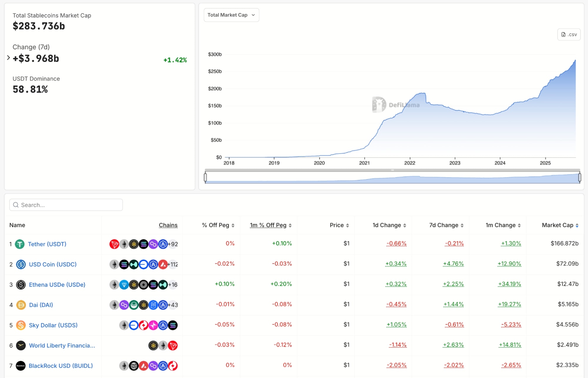Sort table by 1m Change column

click(503, 225)
